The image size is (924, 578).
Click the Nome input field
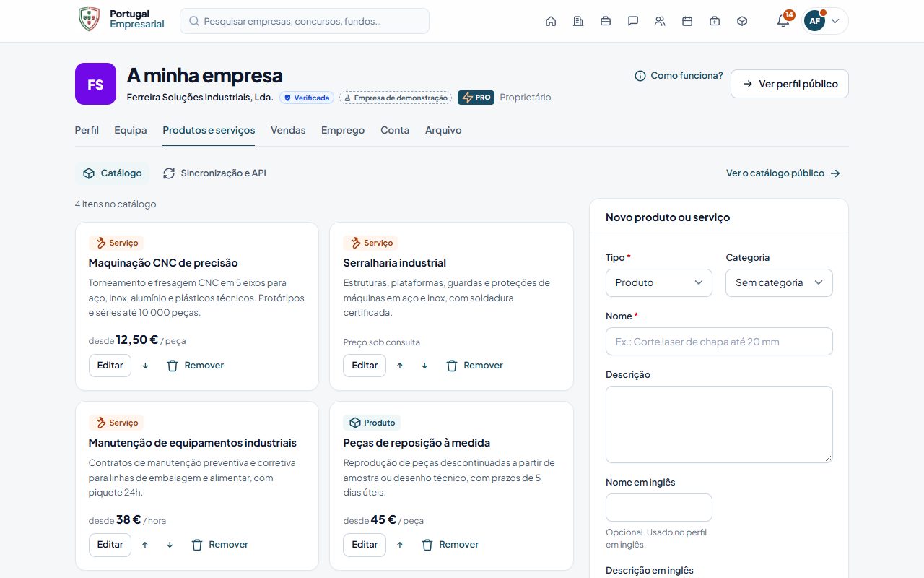719,342
